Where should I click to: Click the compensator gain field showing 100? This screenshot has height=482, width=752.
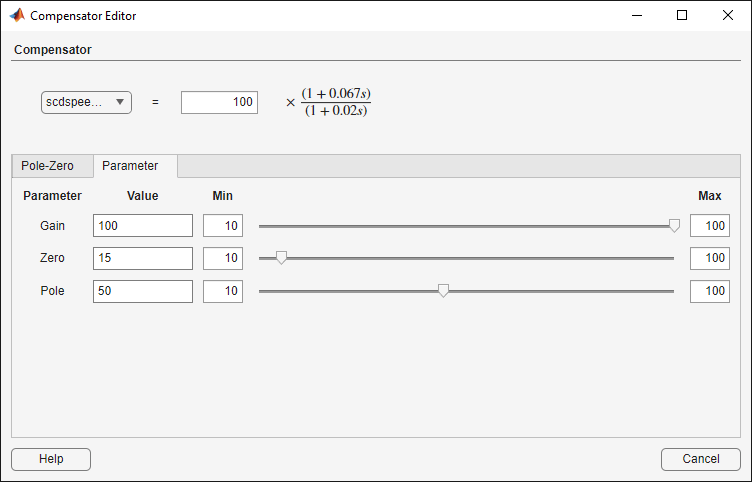point(219,102)
